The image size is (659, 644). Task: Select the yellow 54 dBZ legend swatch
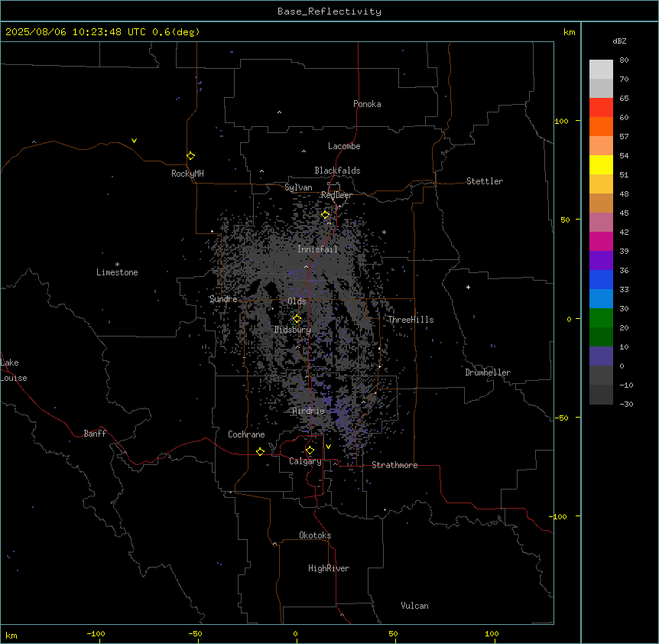click(601, 164)
